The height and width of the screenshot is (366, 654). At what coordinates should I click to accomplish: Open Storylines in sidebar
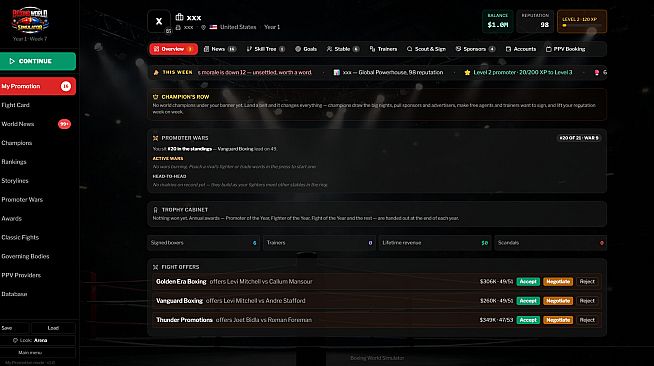point(15,180)
